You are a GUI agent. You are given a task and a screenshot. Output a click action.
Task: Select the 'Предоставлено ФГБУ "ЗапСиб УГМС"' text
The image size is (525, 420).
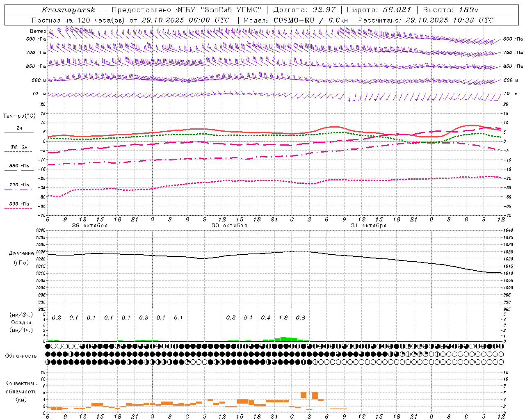187,10
